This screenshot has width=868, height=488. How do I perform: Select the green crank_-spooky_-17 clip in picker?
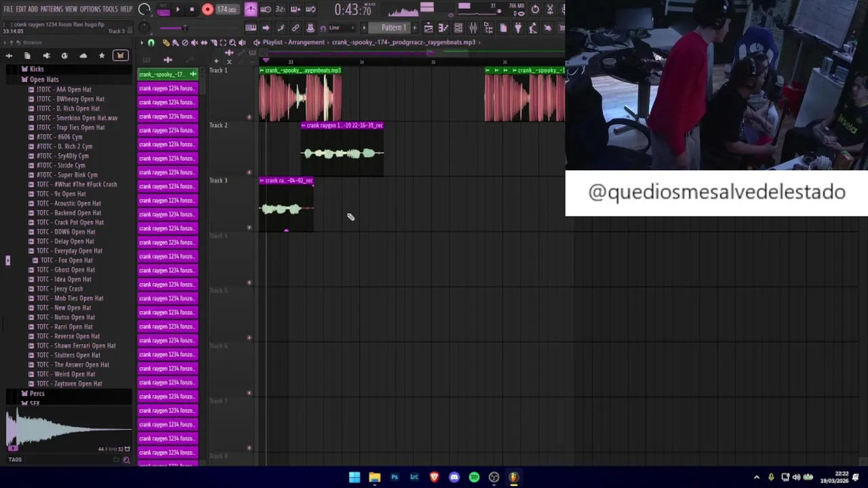[x=167, y=74]
